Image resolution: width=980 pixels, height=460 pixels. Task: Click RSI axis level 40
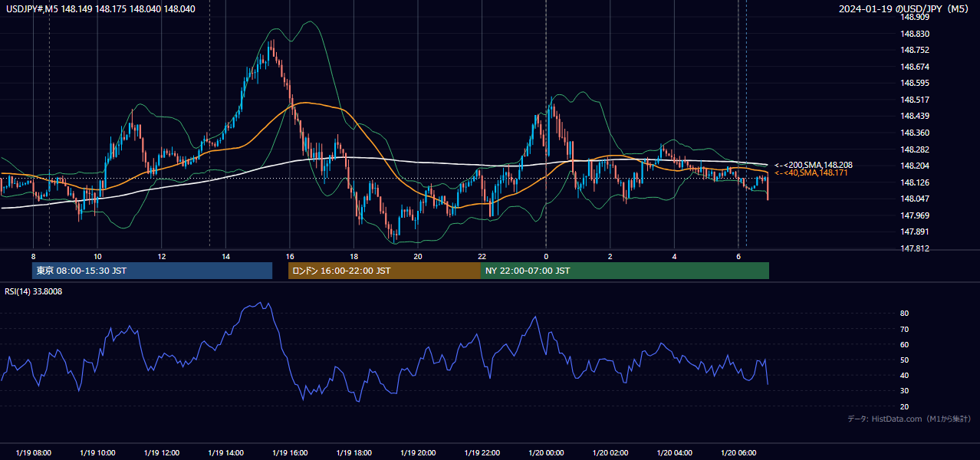(905, 375)
